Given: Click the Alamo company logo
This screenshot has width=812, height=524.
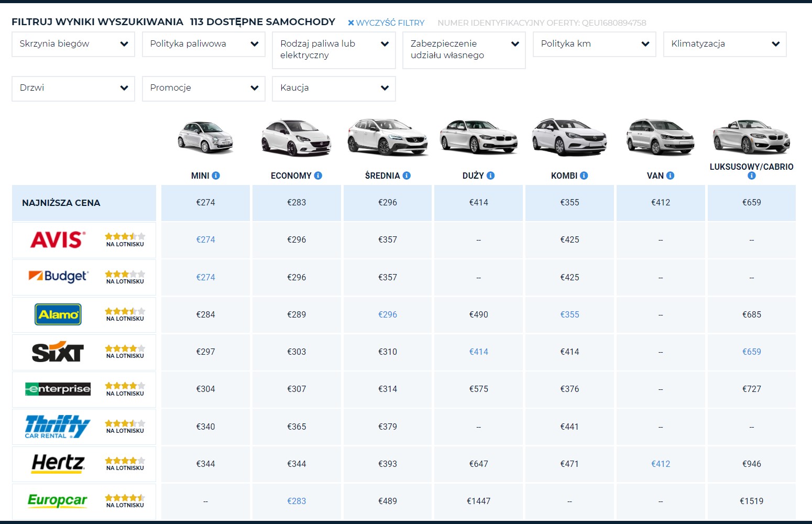Looking at the screenshot, I should 58,314.
